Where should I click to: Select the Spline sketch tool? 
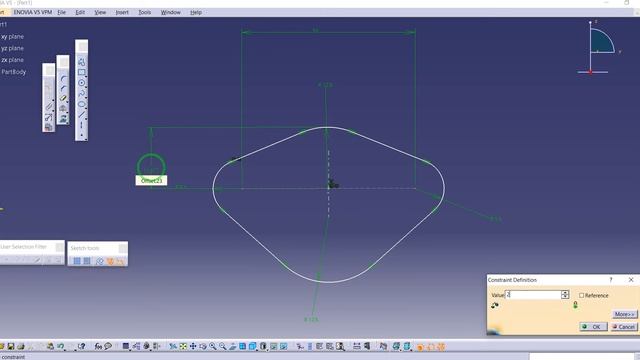tap(81, 93)
